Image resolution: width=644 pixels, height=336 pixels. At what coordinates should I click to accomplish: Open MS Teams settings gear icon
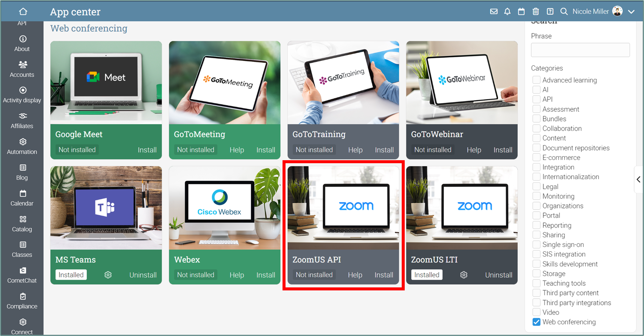[108, 275]
